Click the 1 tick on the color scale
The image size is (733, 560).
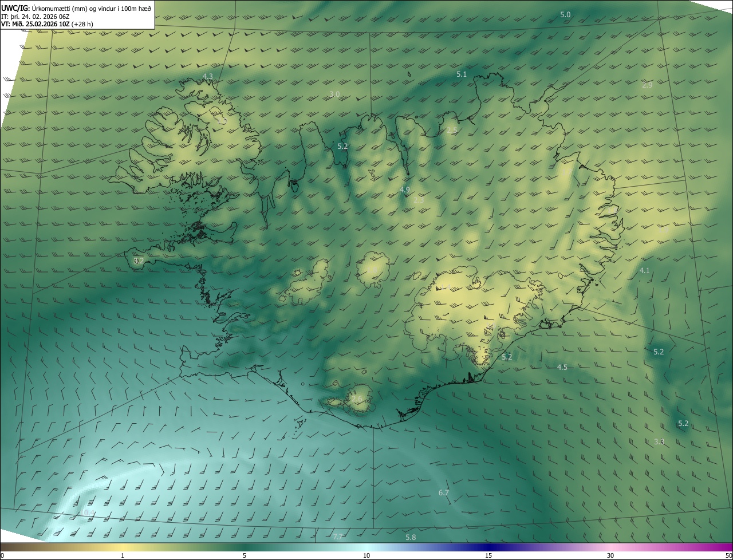pyautogui.click(x=123, y=556)
